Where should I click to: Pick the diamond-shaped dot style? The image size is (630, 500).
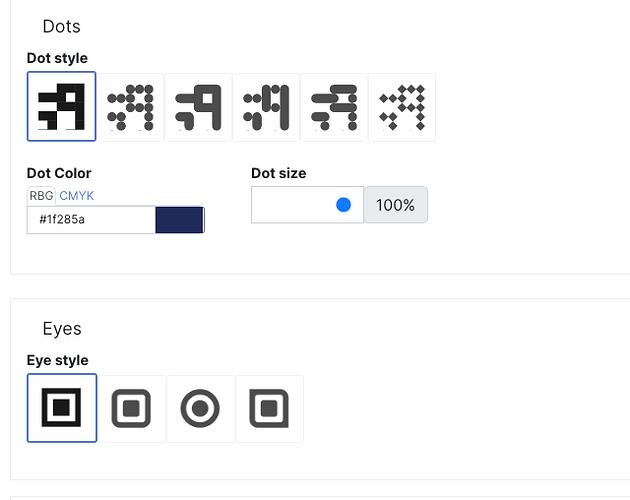tap(402, 107)
